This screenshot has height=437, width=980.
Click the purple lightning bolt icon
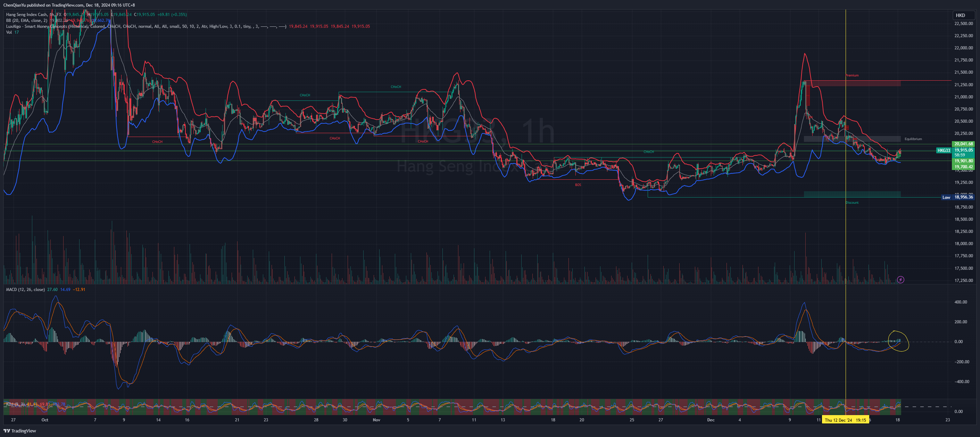900,280
